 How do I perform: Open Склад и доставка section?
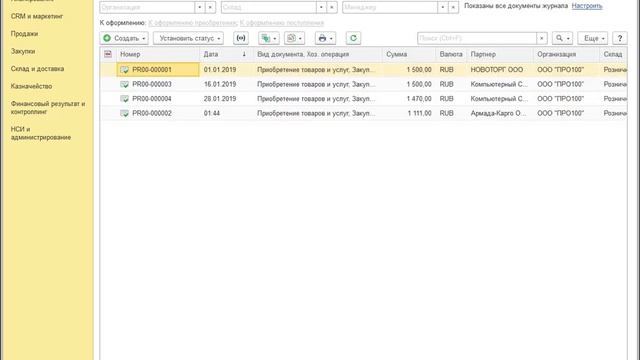(38, 69)
